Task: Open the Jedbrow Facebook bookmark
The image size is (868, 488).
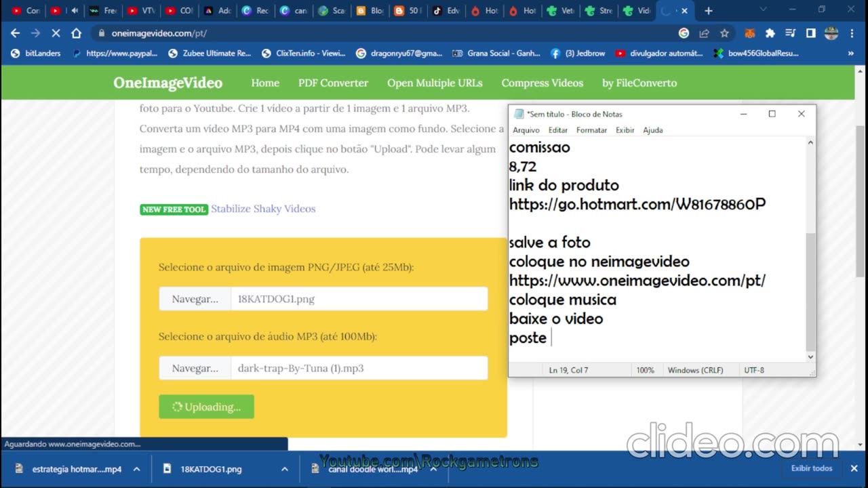Action: (578, 53)
